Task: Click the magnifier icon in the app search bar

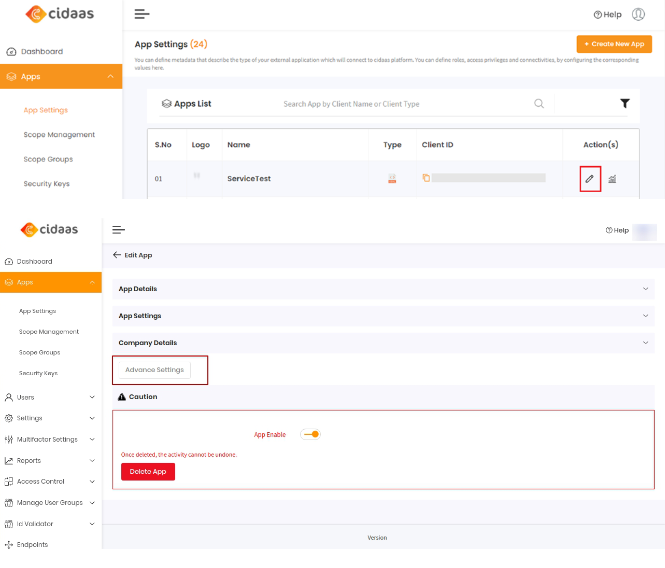Action: click(539, 103)
